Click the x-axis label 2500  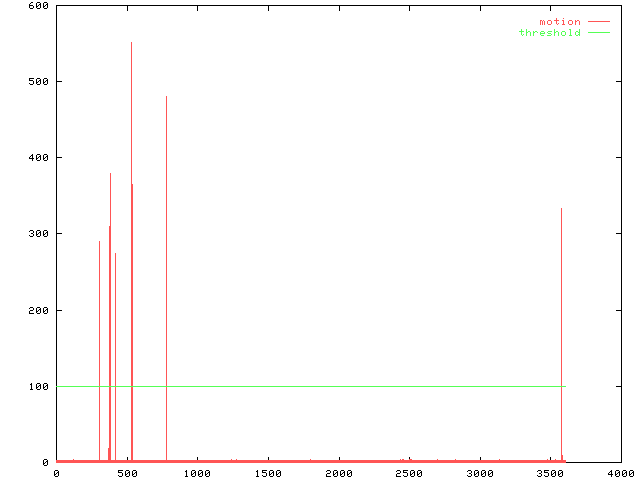[409, 473]
